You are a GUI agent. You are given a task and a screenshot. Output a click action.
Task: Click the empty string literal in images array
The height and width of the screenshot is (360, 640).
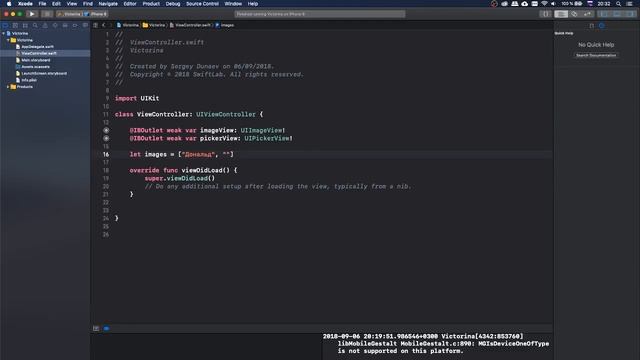(x=227, y=154)
